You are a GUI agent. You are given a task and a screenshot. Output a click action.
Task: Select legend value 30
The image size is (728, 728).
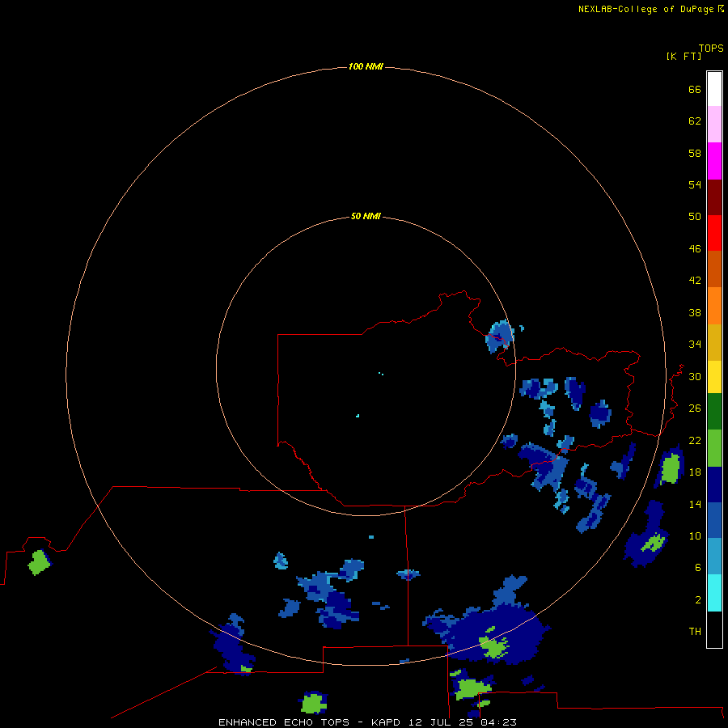pyautogui.click(x=695, y=376)
